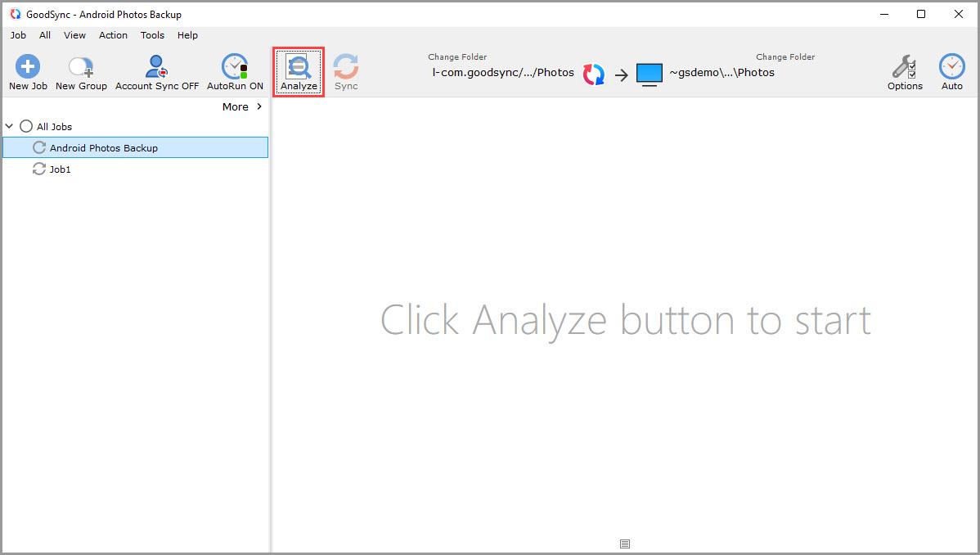Image resolution: width=980 pixels, height=555 pixels.
Task: Click the sync icon beside Job1
Action: pyautogui.click(x=39, y=169)
